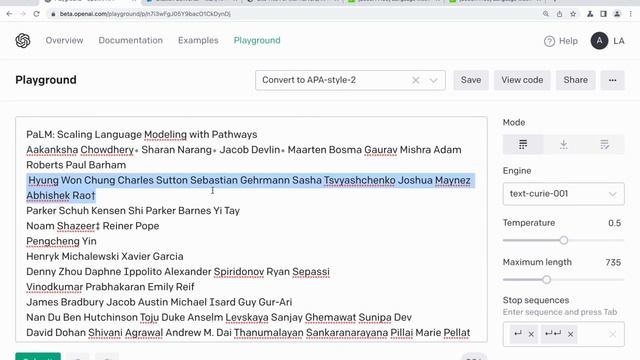Adjust the Maximum length slider handle
640x360 pixels.
pos(547,280)
